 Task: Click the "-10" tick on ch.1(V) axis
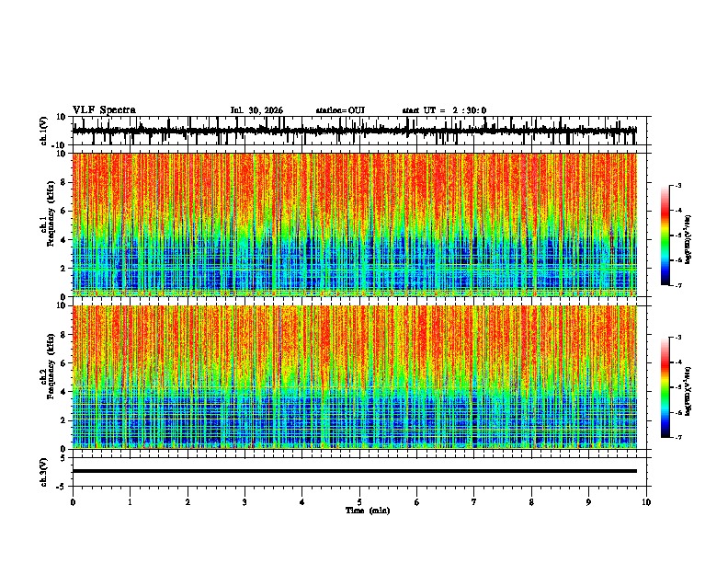(60, 145)
